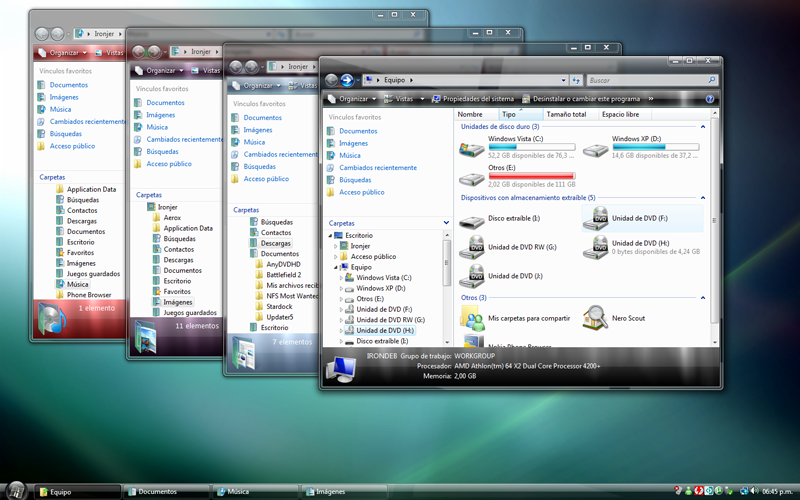Select Unidad de DVD (F:) in the file pane
This screenshot has width=800, height=500.
642,218
